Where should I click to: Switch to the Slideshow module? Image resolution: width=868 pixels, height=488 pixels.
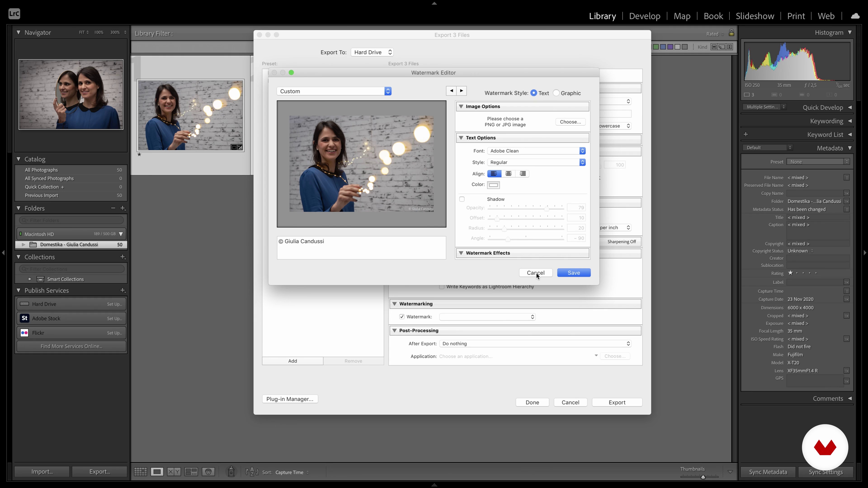click(755, 16)
